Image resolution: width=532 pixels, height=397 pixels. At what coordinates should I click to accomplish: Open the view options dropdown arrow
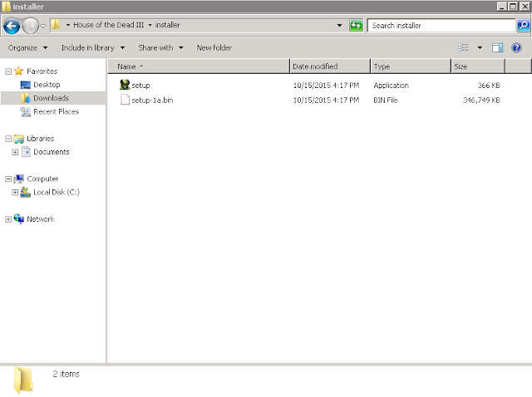tap(480, 48)
